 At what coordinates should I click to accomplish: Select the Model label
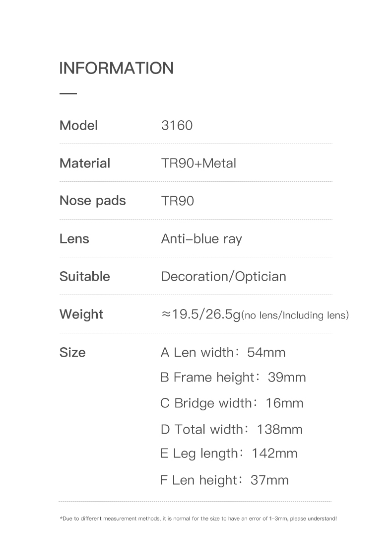click(x=78, y=126)
